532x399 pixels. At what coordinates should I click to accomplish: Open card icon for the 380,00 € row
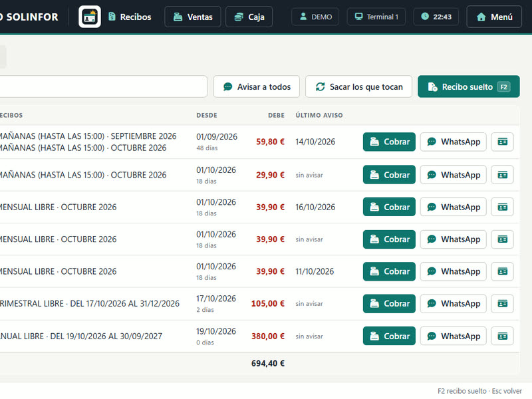click(503, 336)
